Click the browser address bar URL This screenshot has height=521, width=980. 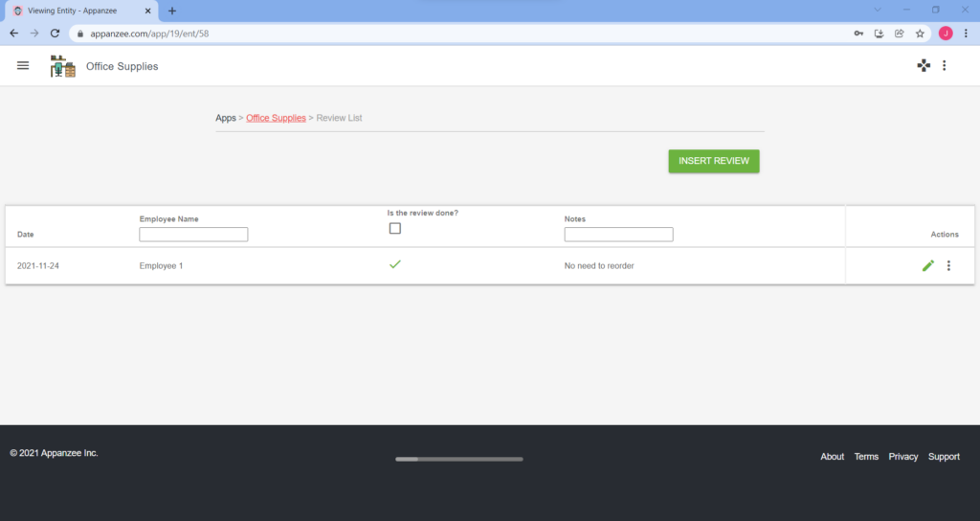tap(149, 34)
